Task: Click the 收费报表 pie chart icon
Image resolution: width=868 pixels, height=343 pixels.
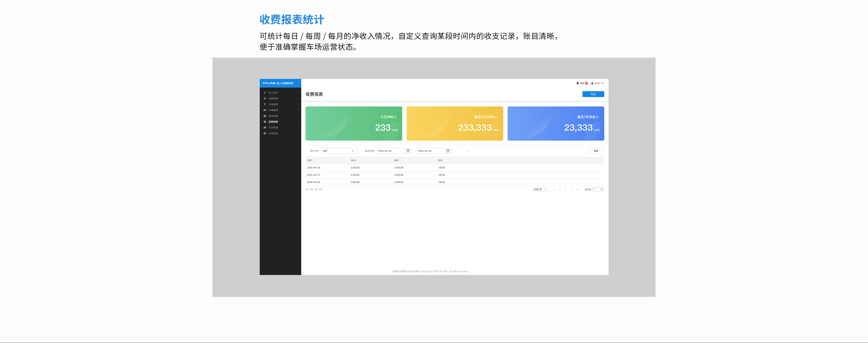Action: 265,122
